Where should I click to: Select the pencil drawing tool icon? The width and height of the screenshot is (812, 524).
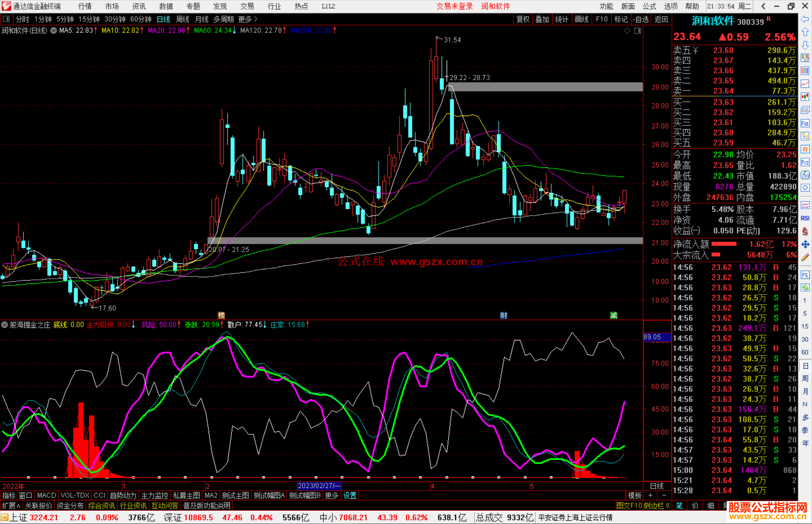pyautogui.click(x=805, y=257)
